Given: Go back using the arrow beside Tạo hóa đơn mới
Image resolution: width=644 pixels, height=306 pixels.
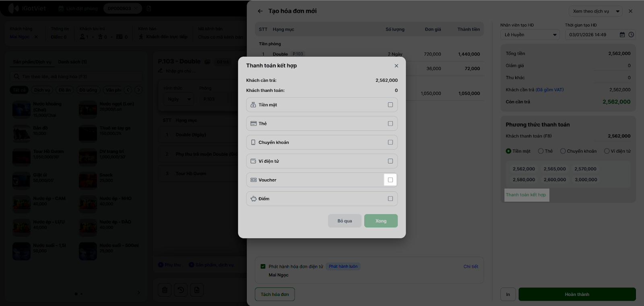Looking at the screenshot, I should coord(260,11).
